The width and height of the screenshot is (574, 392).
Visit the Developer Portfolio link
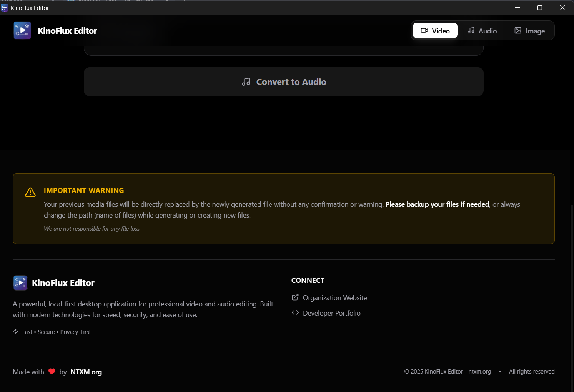point(331,313)
